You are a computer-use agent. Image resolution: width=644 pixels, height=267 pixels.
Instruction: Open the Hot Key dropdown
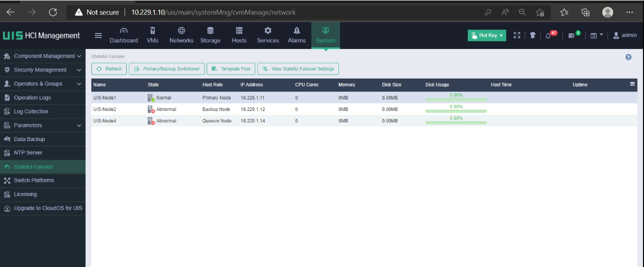[487, 35]
